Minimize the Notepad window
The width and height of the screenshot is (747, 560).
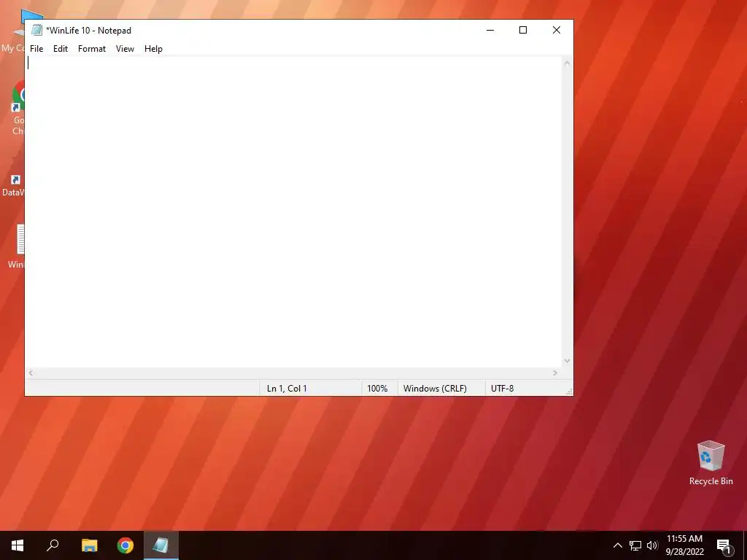[490, 30]
